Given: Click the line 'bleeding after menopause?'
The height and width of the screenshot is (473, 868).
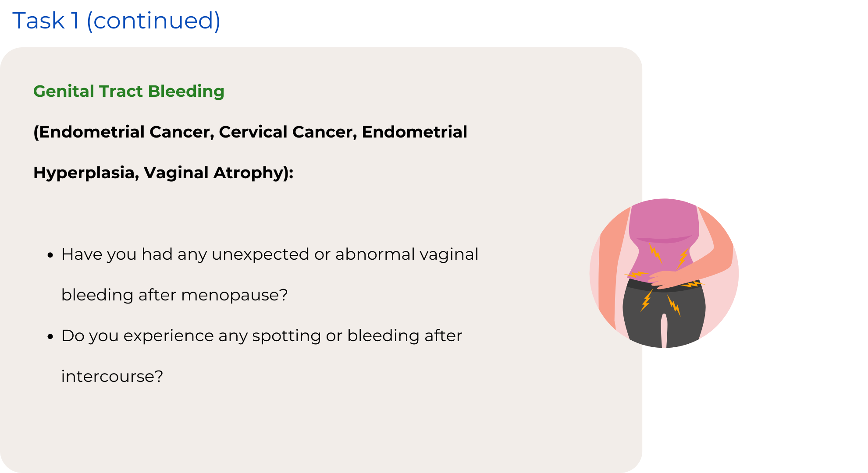Looking at the screenshot, I should [174, 295].
